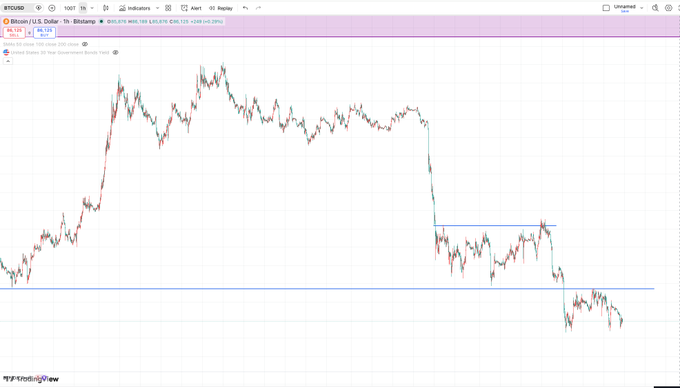The height and width of the screenshot is (388, 680).
Task: Open the quick search magnifier icon
Action: 655,8
